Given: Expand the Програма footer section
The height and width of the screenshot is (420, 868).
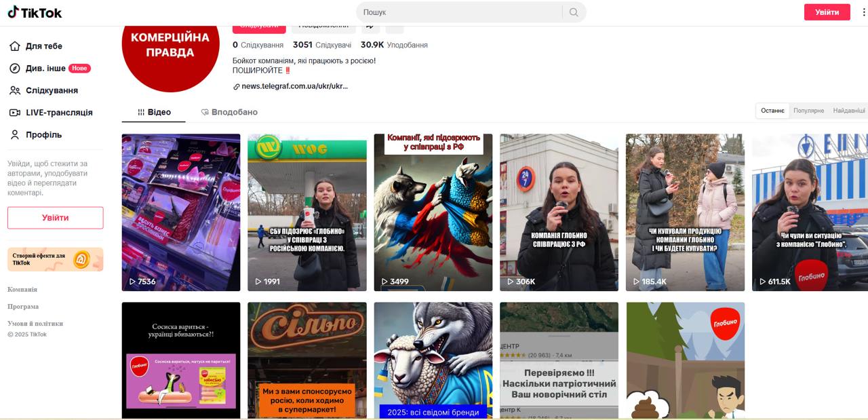Looking at the screenshot, I should (23, 306).
